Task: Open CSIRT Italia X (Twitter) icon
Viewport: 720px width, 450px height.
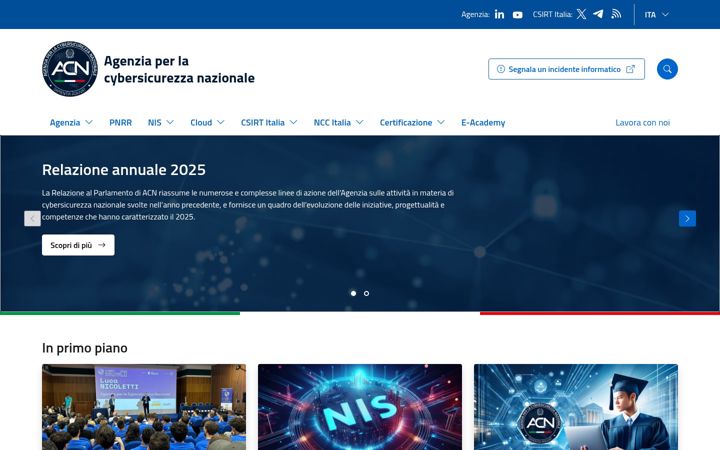Action: pos(581,14)
